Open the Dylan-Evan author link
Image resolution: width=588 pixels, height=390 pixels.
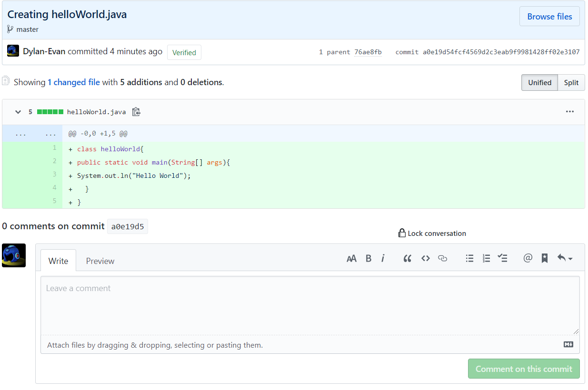pos(44,51)
